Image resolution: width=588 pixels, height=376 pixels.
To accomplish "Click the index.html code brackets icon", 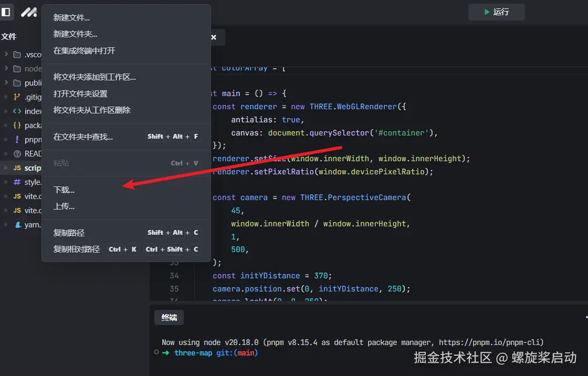I will [x=17, y=111].
